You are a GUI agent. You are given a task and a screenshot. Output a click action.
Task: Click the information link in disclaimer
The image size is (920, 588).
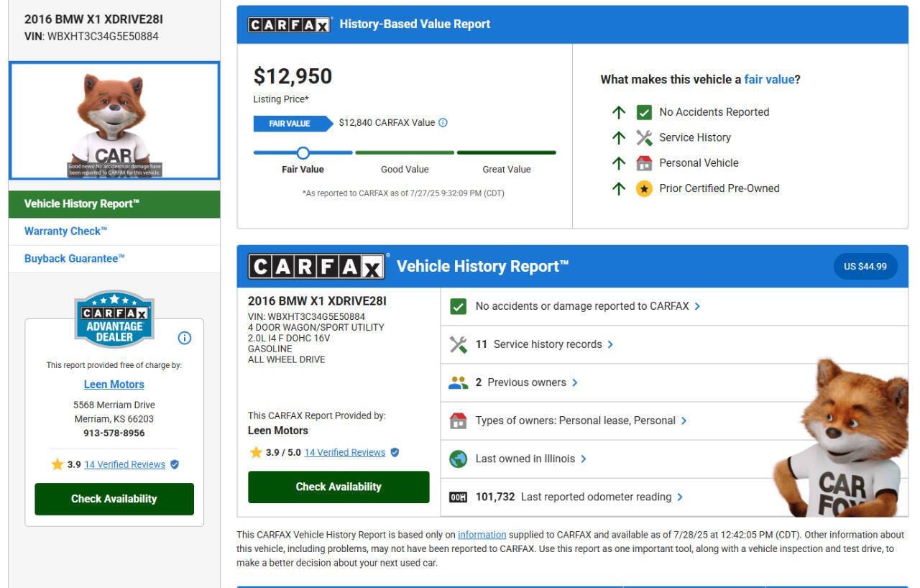click(482, 535)
